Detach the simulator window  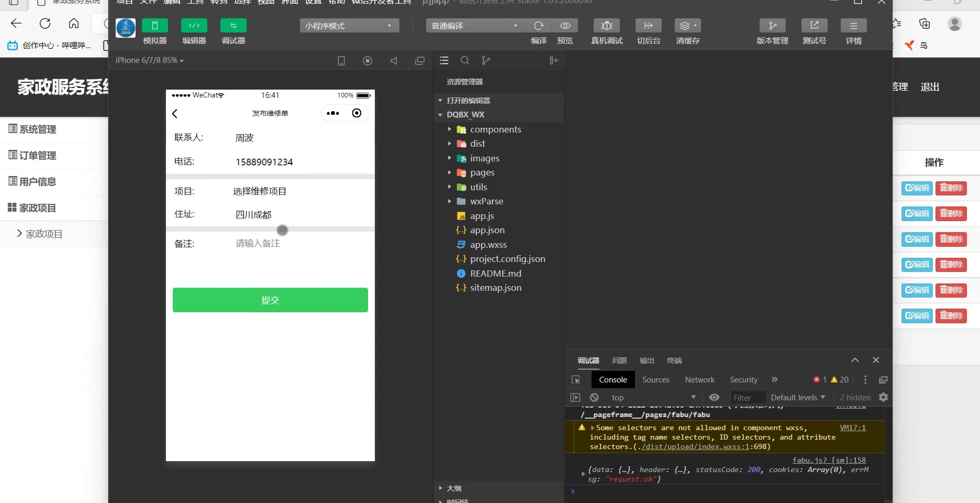point(420,61)
